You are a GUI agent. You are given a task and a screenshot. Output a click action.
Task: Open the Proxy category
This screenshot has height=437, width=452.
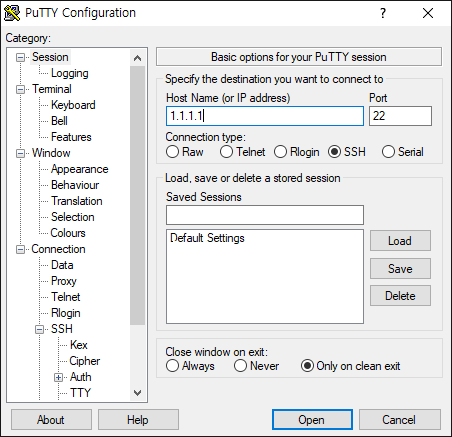click(x=64, y=281)
